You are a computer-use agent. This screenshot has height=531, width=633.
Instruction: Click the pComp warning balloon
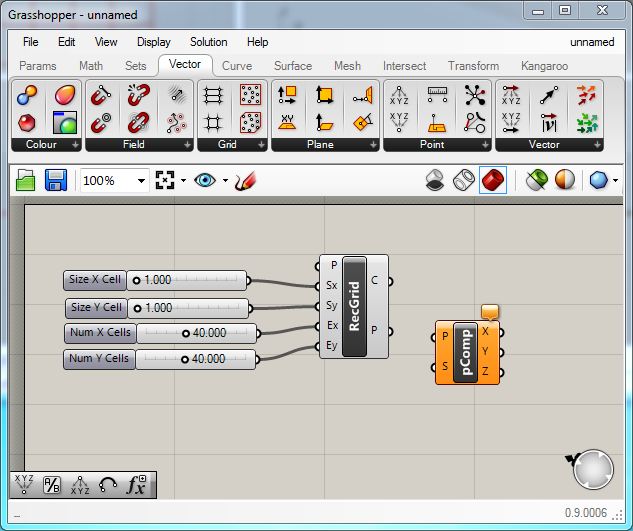pyautogui.click(x=490, y=312)
